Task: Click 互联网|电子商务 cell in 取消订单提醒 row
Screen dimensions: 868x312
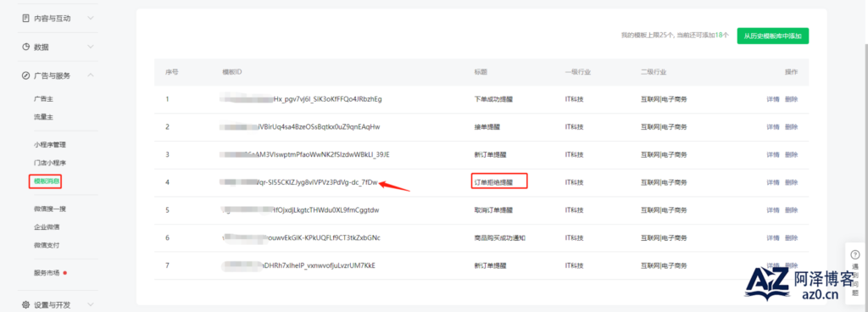Action: coord(664,210)
